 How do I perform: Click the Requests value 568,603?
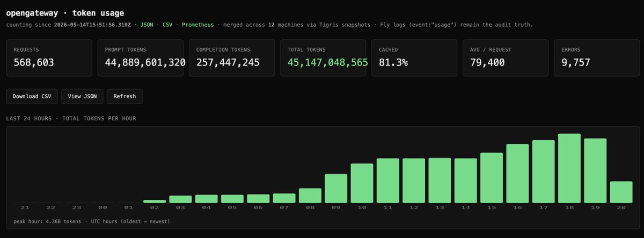click(34, 62)
